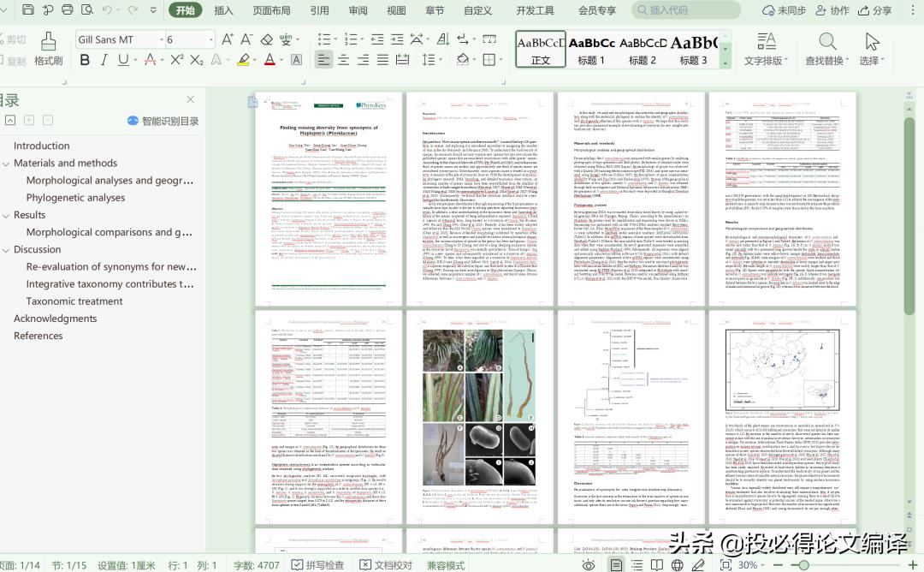
Task: Click the Text Layout (文字排版) icon
Action: [x=766, y=41]
